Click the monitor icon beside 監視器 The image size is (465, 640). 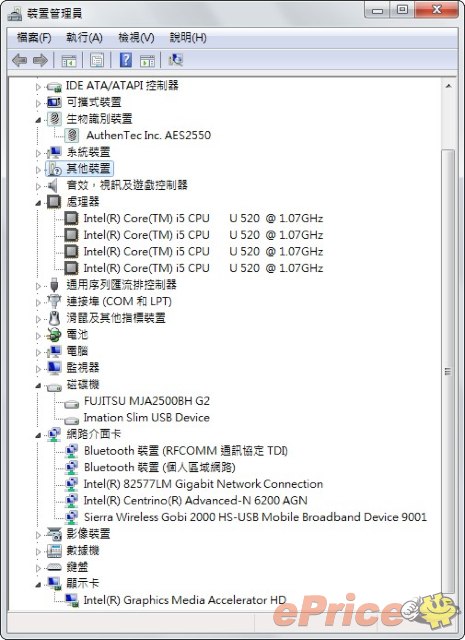click(54, 368)
